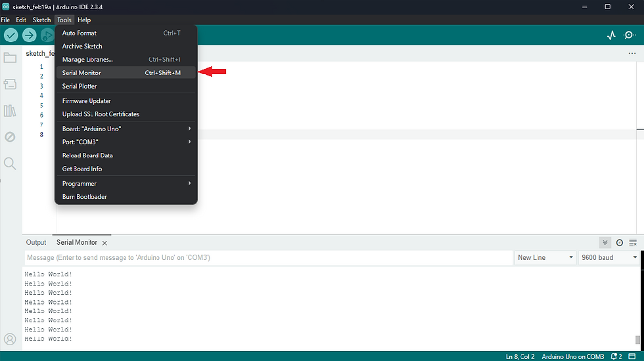
Task: Close the Serial Monitor tab
Action: coord(104,243)
